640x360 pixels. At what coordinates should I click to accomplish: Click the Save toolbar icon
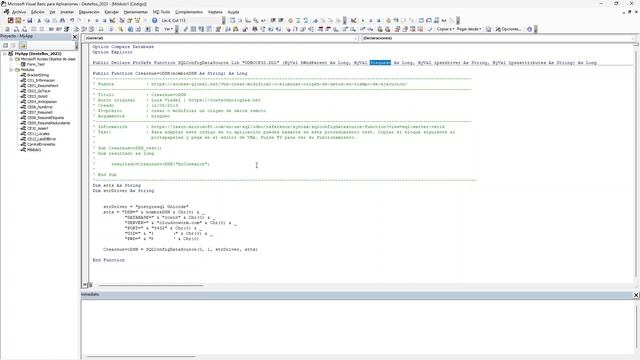coord(30,20)
